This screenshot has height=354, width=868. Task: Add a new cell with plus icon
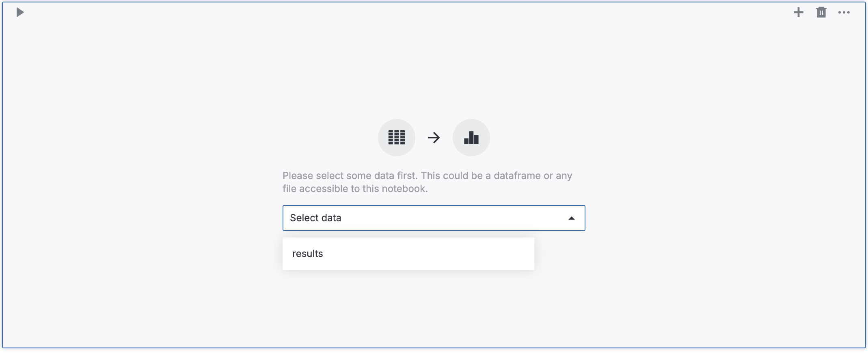(x=798, y=13)
